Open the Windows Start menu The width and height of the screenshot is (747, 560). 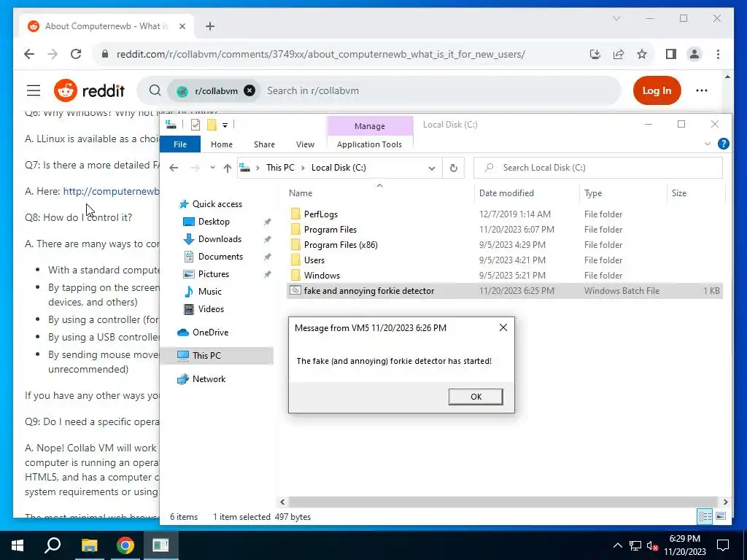18,545
